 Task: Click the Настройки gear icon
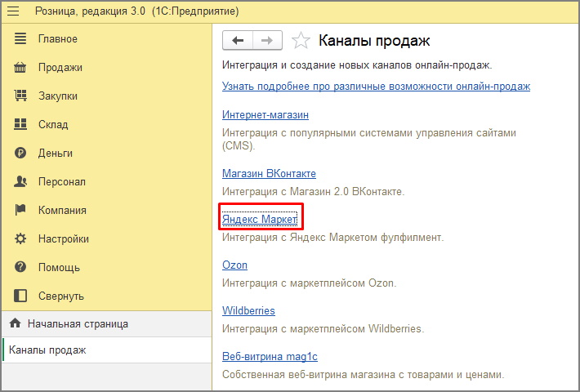(x=20, y=238)
